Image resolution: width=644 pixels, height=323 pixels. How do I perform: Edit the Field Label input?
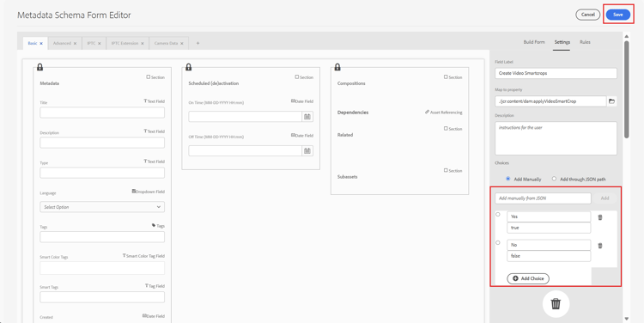[x=556, y=73]
